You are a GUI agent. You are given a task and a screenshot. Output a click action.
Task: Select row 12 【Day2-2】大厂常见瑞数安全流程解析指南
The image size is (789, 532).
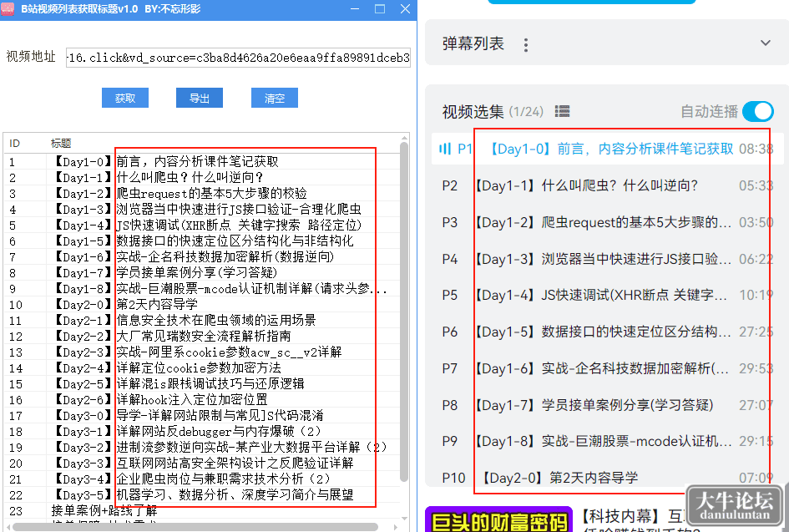[x=201, y=337]
